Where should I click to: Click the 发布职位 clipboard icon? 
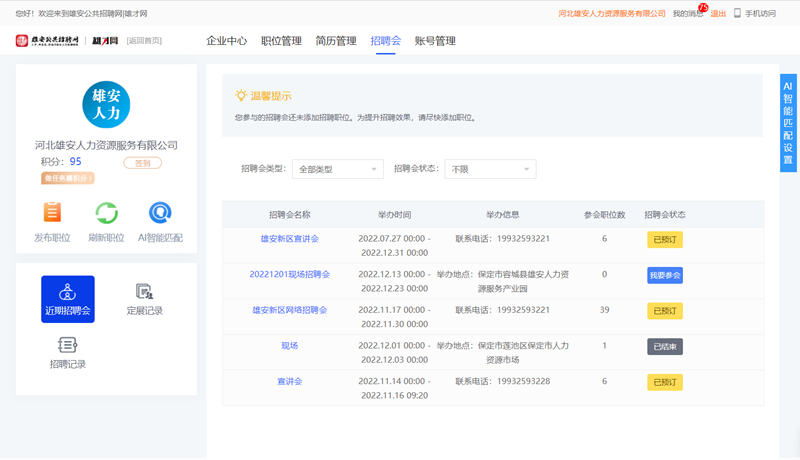pos(52,212)
